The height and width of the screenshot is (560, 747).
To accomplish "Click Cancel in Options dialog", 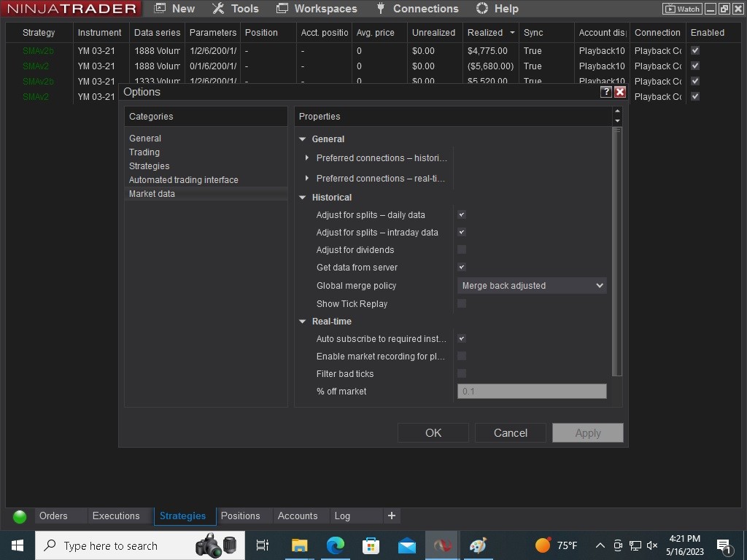I will 510,433.
